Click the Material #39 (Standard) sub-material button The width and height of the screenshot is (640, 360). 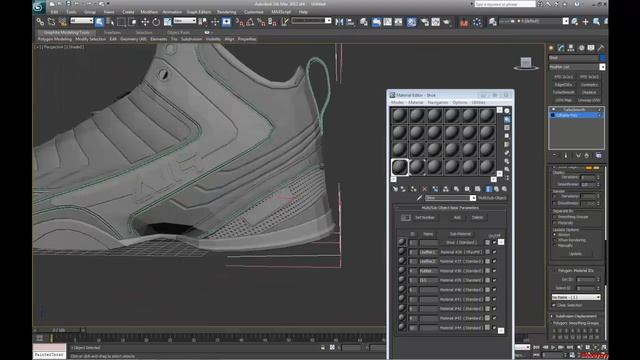click(461, 280)
